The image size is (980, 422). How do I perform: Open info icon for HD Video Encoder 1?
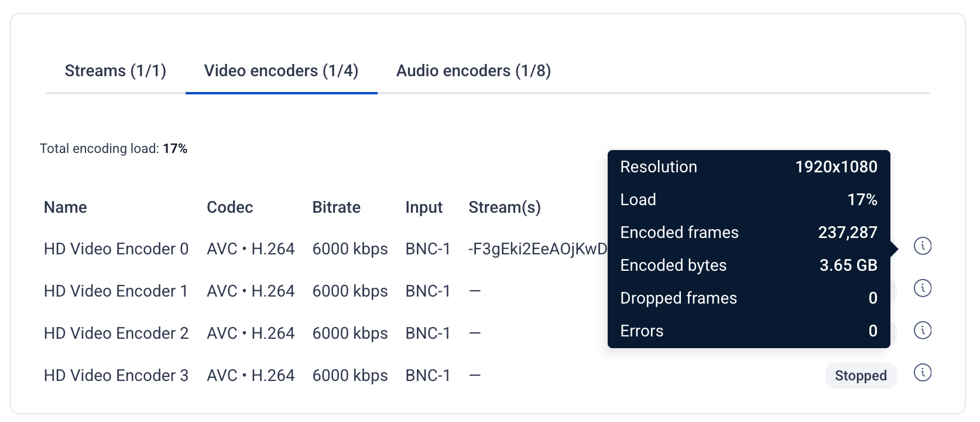click(x=923, y=288)
